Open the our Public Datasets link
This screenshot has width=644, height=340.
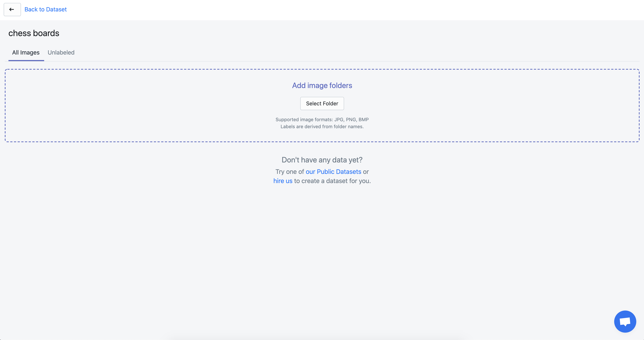click(333, 172)
